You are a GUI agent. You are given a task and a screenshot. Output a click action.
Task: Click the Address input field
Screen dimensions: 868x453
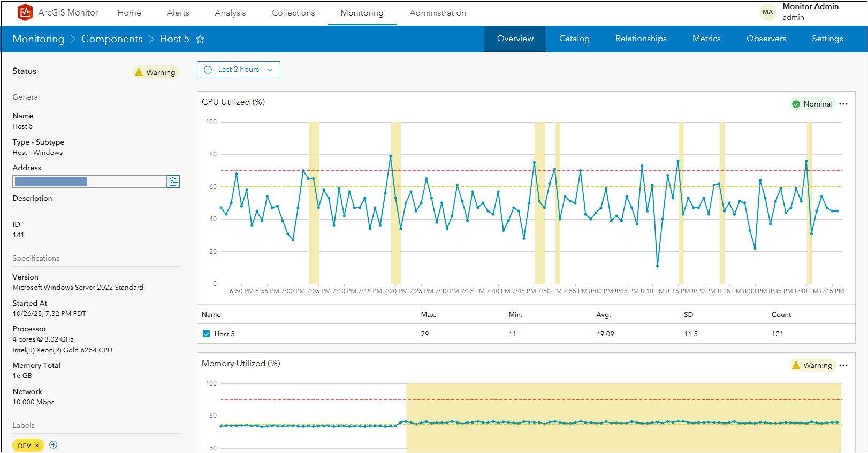[89, 182]
